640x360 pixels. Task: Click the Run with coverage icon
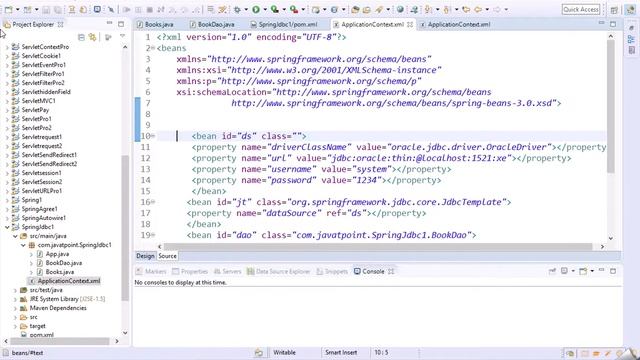[x=275, y=9]
